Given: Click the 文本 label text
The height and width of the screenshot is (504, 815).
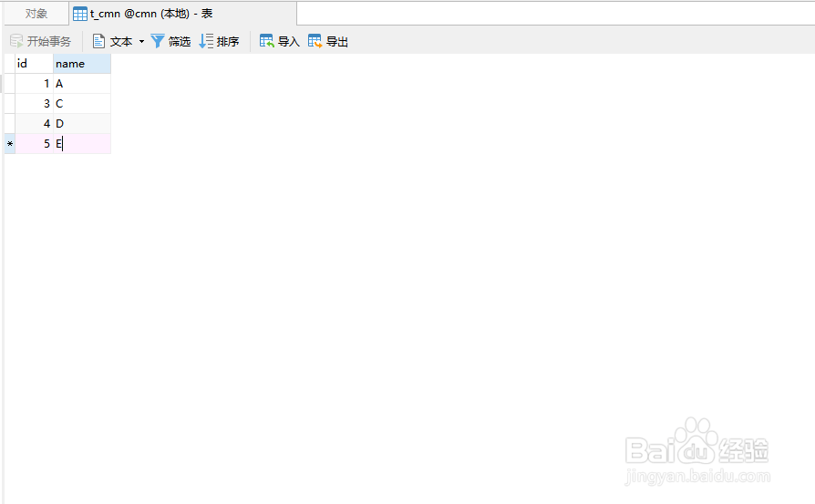Looking at the screenshot, I should pos(121,42).
